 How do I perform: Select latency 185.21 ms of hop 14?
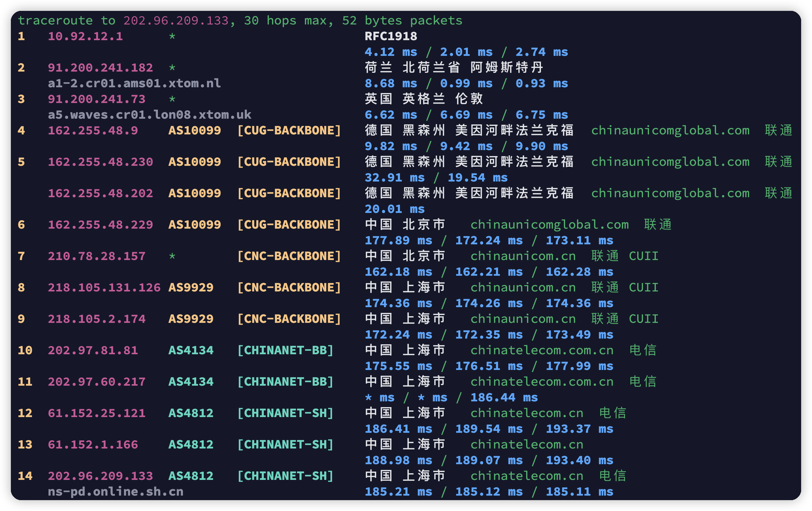pos(398,491)
